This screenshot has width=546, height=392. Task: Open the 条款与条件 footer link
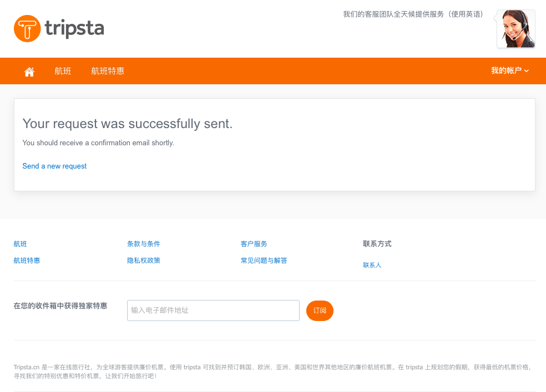(144, 244)
